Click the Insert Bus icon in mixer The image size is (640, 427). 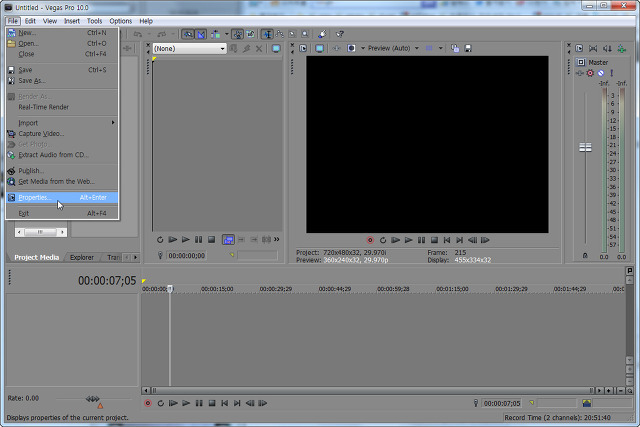pyautogui.click(x=622, y=49)
